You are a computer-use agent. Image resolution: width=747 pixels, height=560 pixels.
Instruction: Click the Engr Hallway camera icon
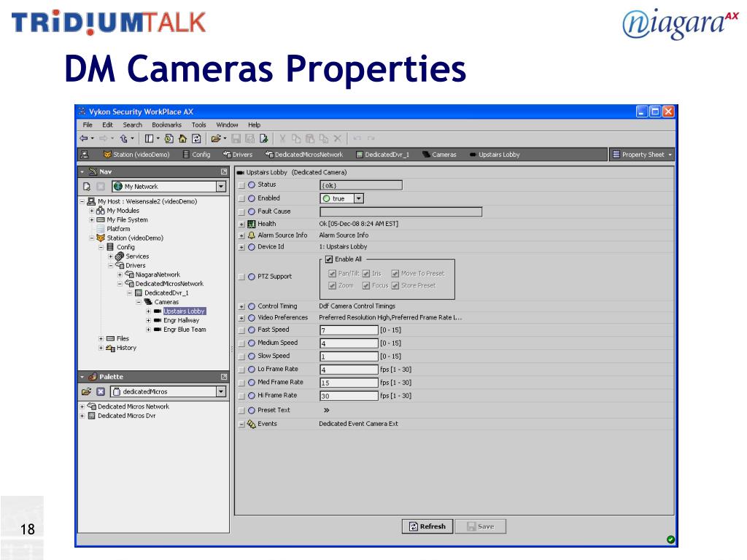(158, 321)
